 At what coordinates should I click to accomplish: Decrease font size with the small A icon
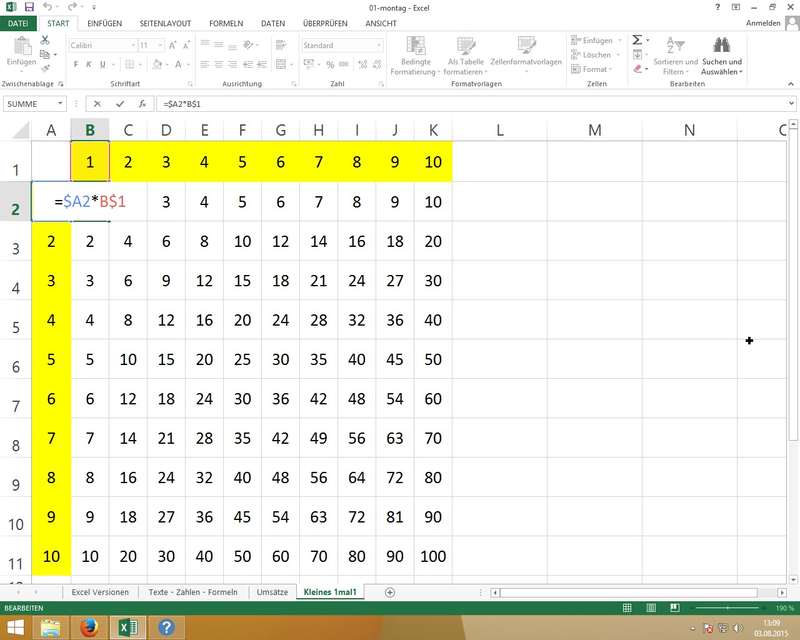tap(186, 45)
